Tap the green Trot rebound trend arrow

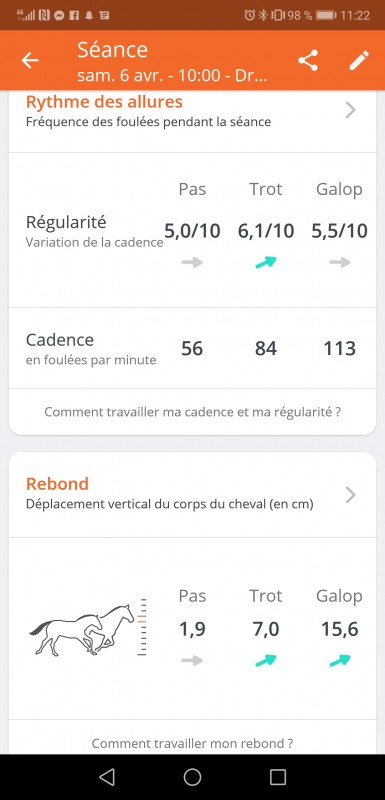pyautogui.click(x=266, y=661)
